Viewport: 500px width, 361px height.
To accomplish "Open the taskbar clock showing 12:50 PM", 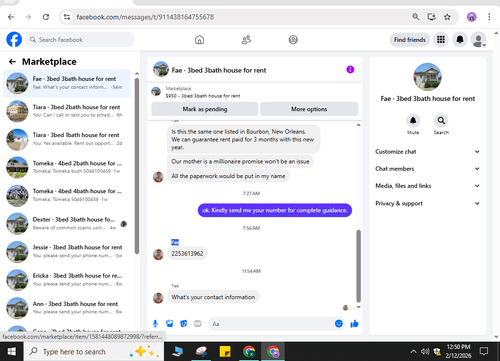I will (x=458, y=351).
